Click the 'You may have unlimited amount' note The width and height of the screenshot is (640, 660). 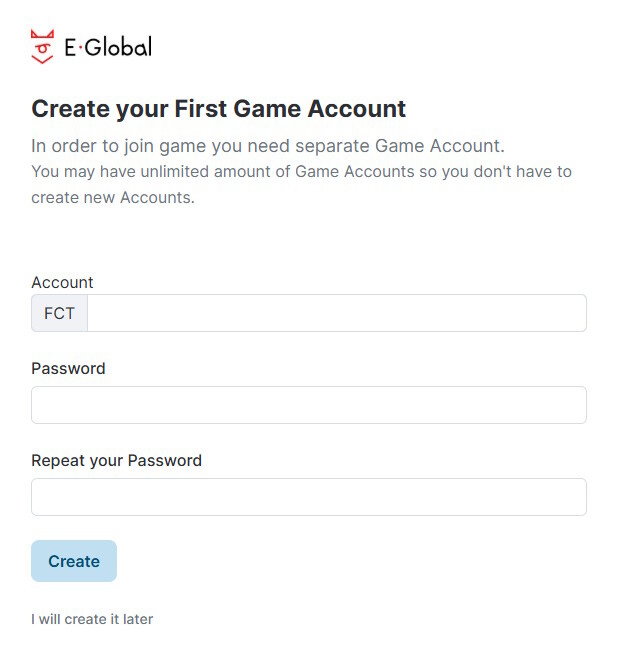coord(301,171)
